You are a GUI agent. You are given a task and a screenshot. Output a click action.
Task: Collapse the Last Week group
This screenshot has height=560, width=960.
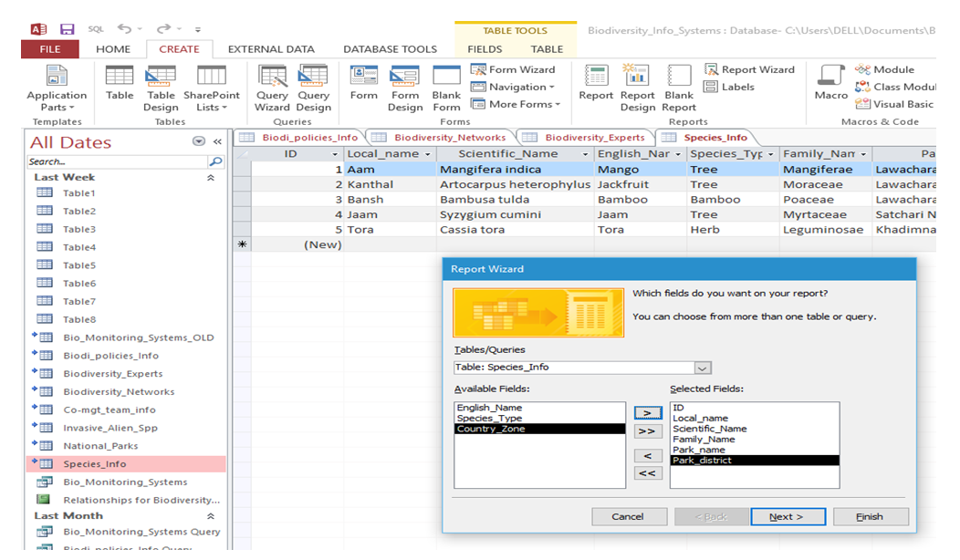pos(211,178)
